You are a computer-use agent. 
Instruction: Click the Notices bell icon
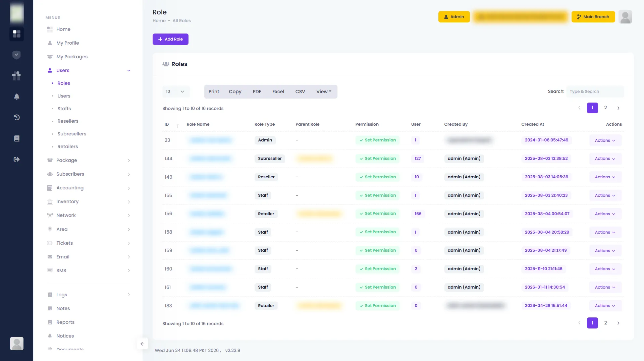click(x=50, y=336)
